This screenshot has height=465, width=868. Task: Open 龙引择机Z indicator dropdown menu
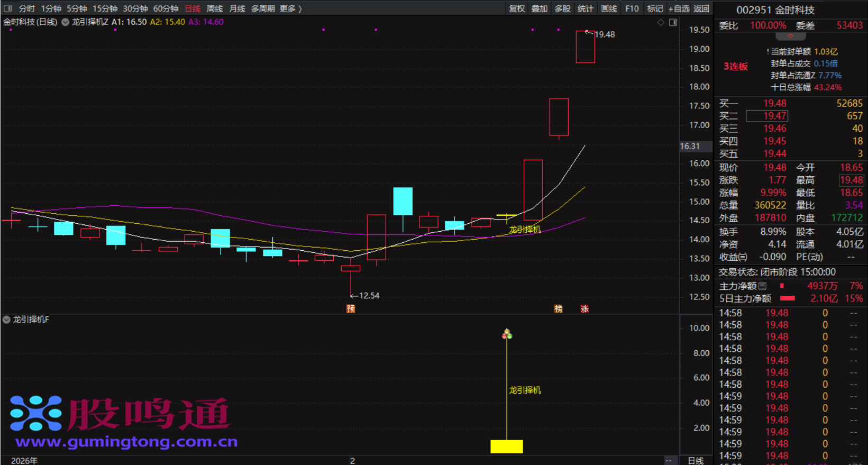[x=66, y=22]
